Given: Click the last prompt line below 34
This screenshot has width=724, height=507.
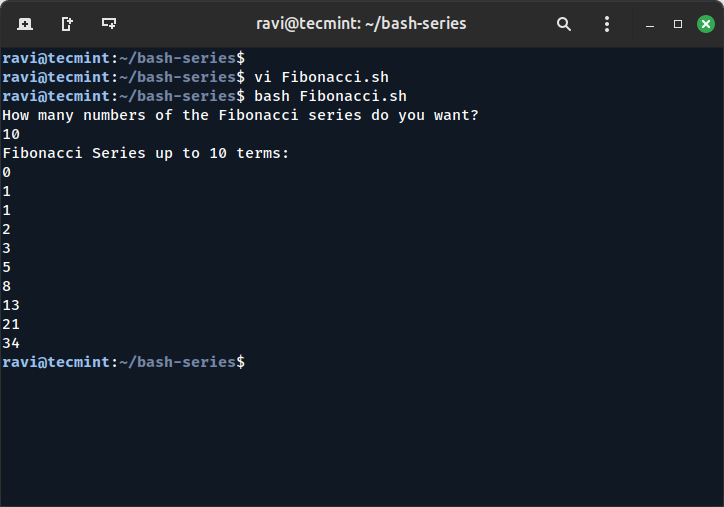Looking at the screenshot, I should click(123, 362).
